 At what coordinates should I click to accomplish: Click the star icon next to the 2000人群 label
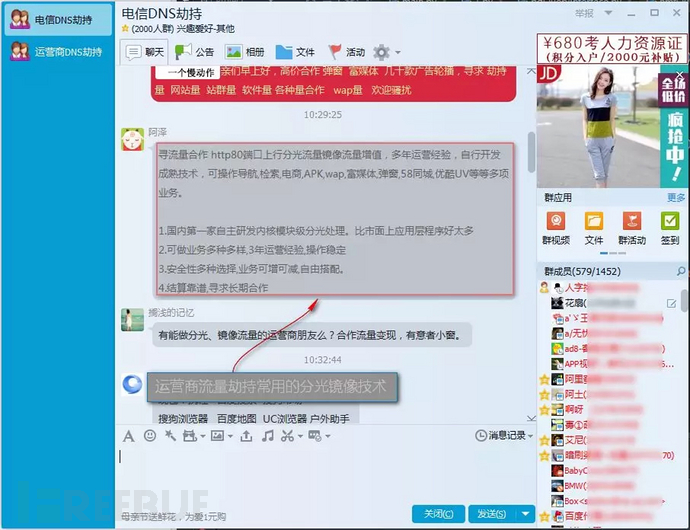point(125,29)
